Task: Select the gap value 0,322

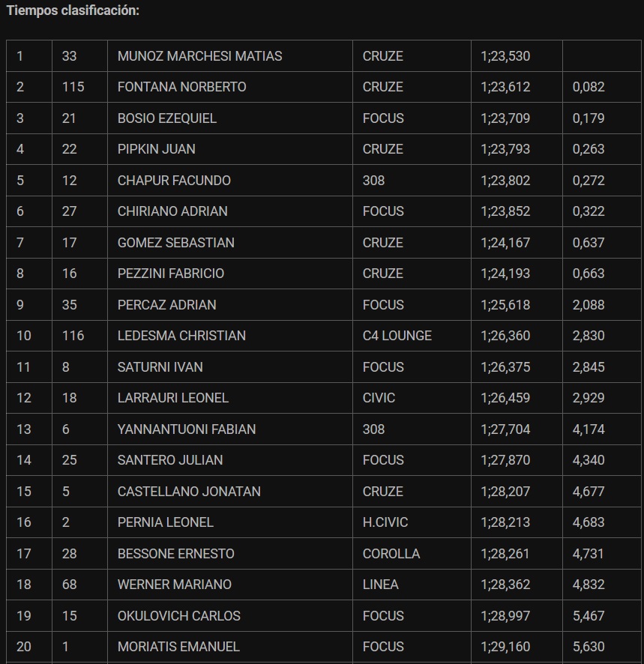Action: click(x=589, y=211)
